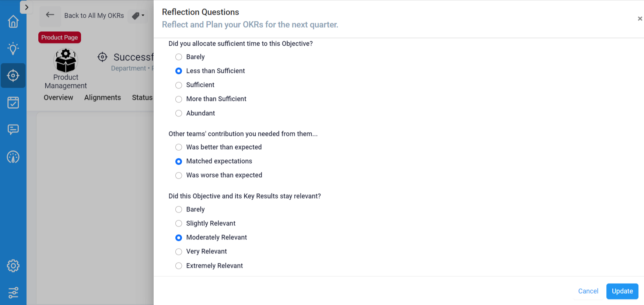The width and height of the screenshot is (644, 305).
Task: Select Very Relevant for objective relevance
Action: pyautogui.click(x=179, y=252)
